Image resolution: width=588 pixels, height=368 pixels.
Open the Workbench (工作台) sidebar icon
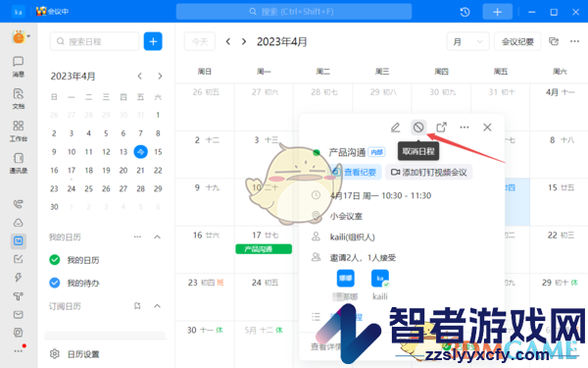pyautogui.click(x=18, y=131)
